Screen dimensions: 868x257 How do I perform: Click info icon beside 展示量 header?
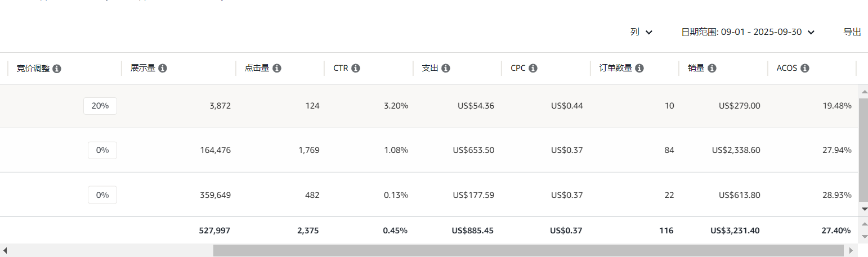click(163, 68)
